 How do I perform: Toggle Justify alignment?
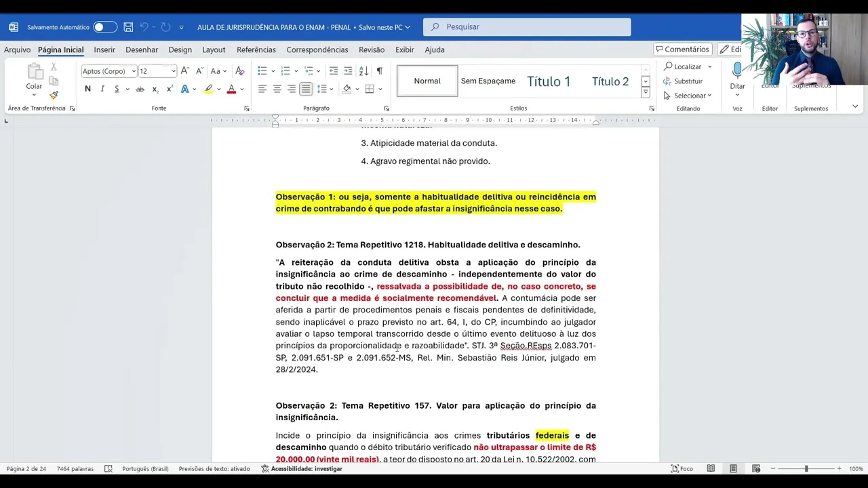point(306,89)
